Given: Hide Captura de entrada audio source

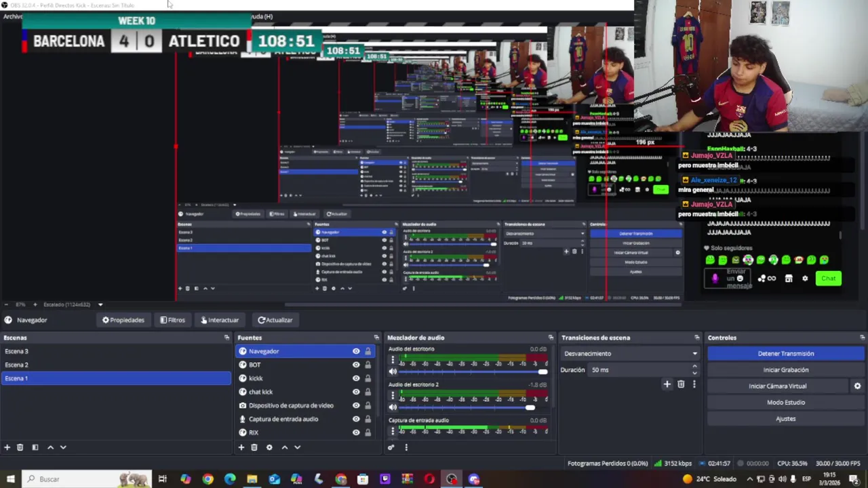Looking at the screenshot, I should point(356,419).
